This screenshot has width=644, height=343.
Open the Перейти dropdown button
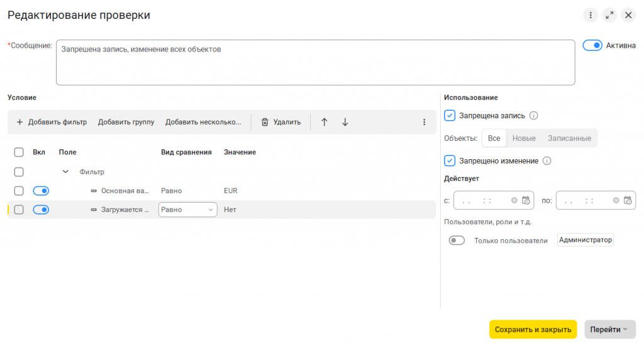[x=609, y=329]
